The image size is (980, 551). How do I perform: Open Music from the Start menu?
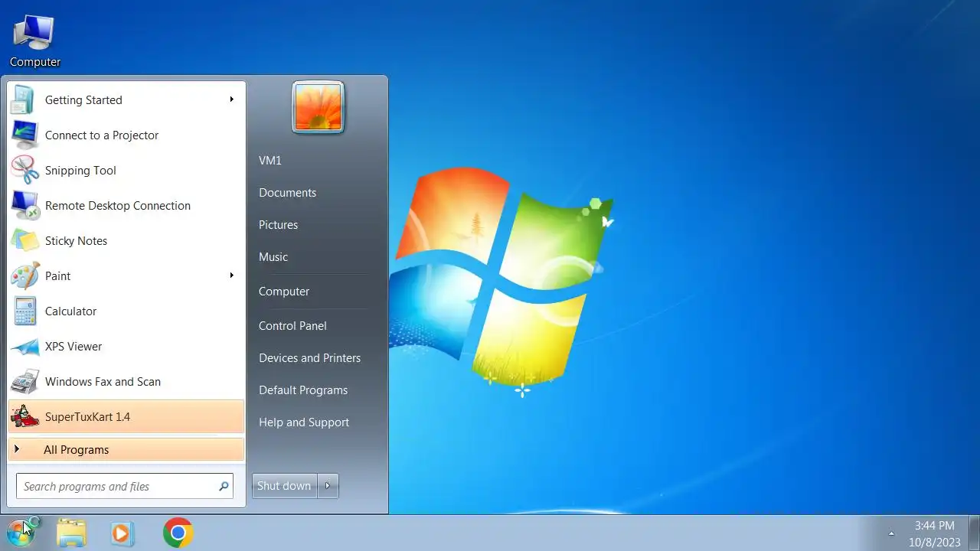[273, 256]
